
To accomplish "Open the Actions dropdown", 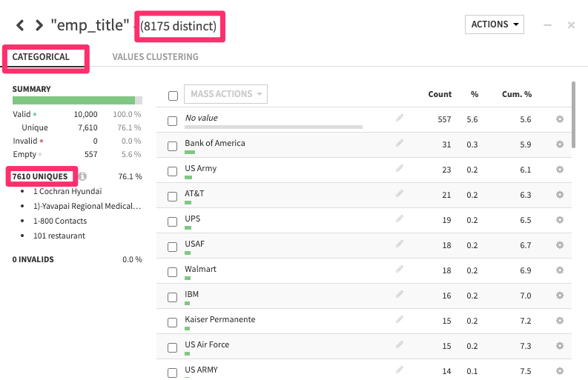I will (x=494, y=24).
